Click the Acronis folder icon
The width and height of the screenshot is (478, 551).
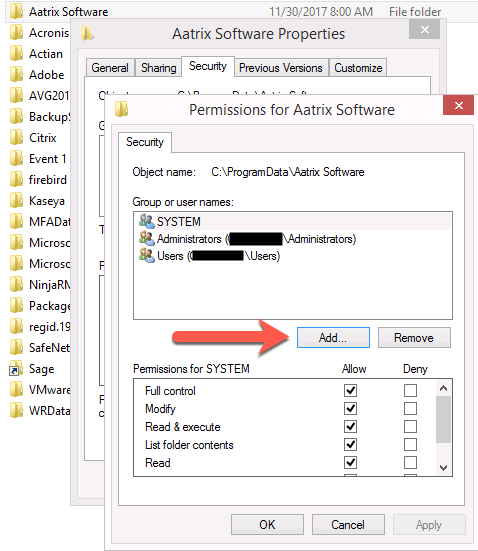click(x=17, y=33)
